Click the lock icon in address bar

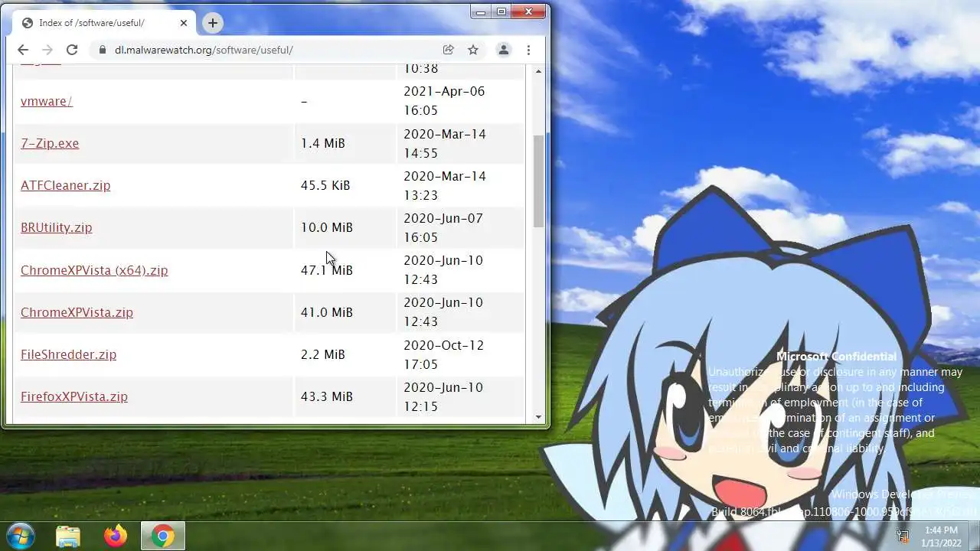tap(103, 50)
